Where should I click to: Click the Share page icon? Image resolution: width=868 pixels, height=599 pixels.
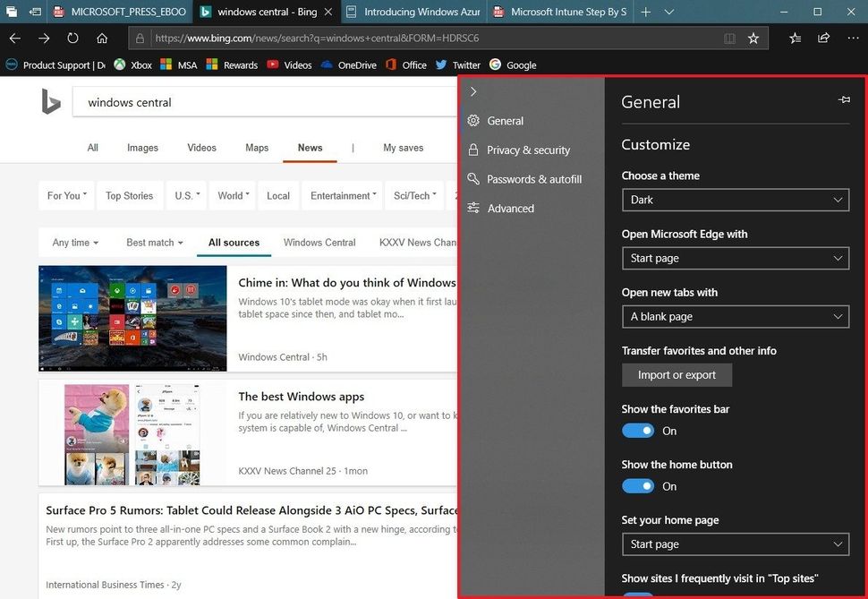(x=821, y=38)
